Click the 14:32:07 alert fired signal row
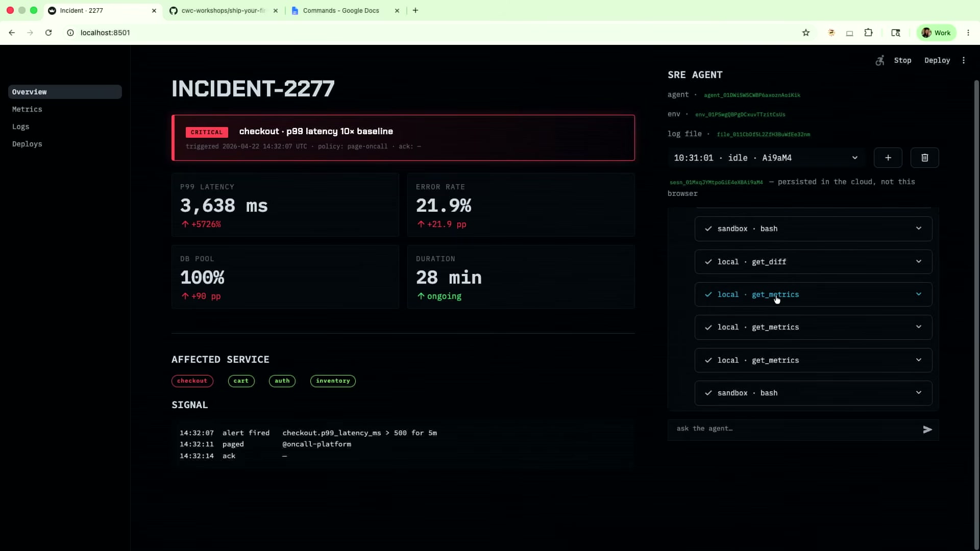The image size is (980, 551). [x=308, y=433]
